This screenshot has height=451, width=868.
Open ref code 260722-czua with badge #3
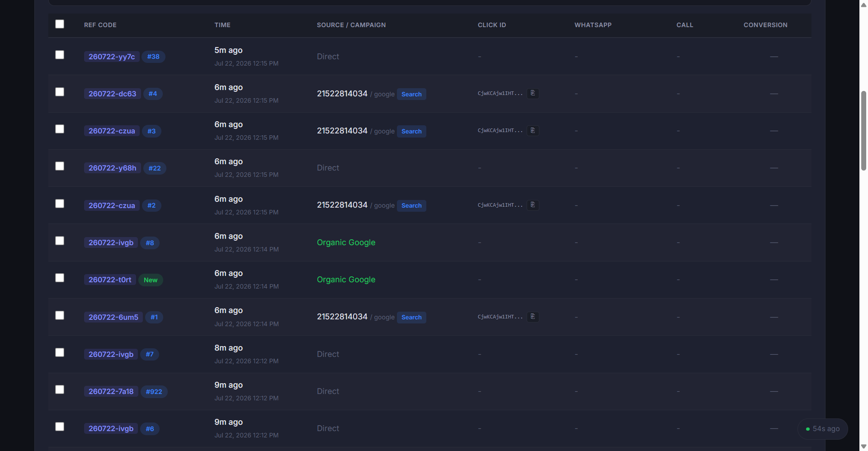click(x=112, y=131)
